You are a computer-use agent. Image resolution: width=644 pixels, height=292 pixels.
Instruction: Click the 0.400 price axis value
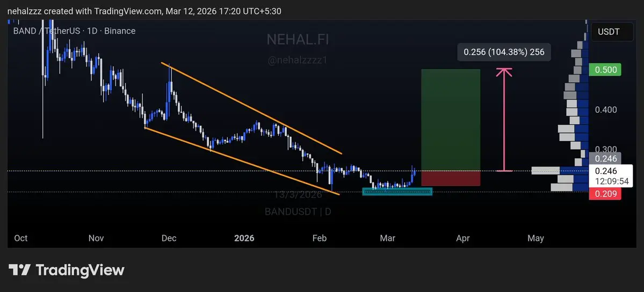tap(605, 109)
